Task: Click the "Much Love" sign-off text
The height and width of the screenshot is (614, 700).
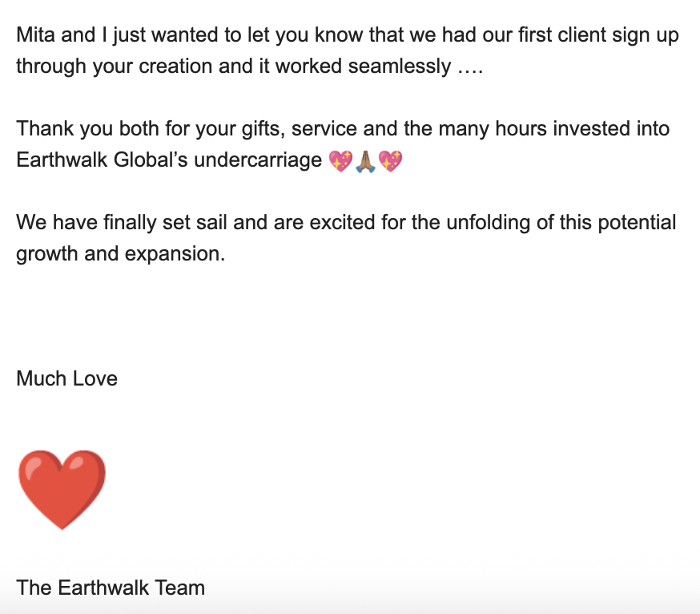Action: click(x=66, y=378)
